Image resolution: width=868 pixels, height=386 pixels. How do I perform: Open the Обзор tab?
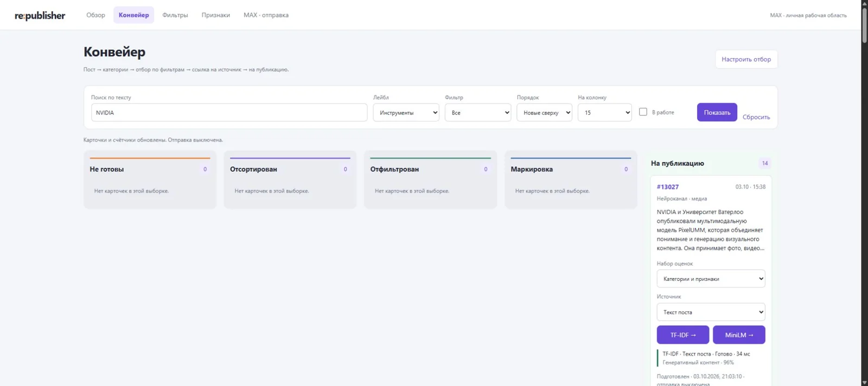pos(95,15)
